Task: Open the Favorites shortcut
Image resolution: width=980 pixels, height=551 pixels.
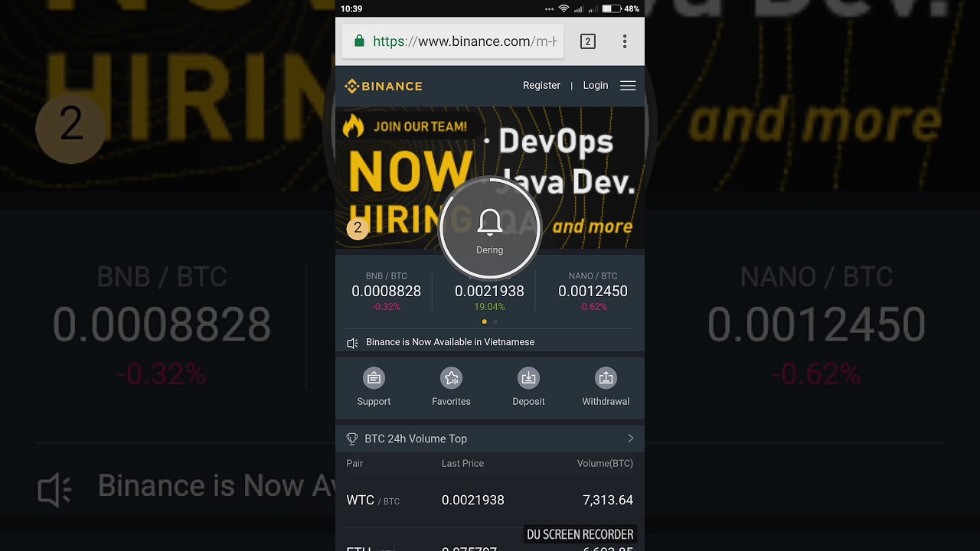Action: (x=451, y=387)
